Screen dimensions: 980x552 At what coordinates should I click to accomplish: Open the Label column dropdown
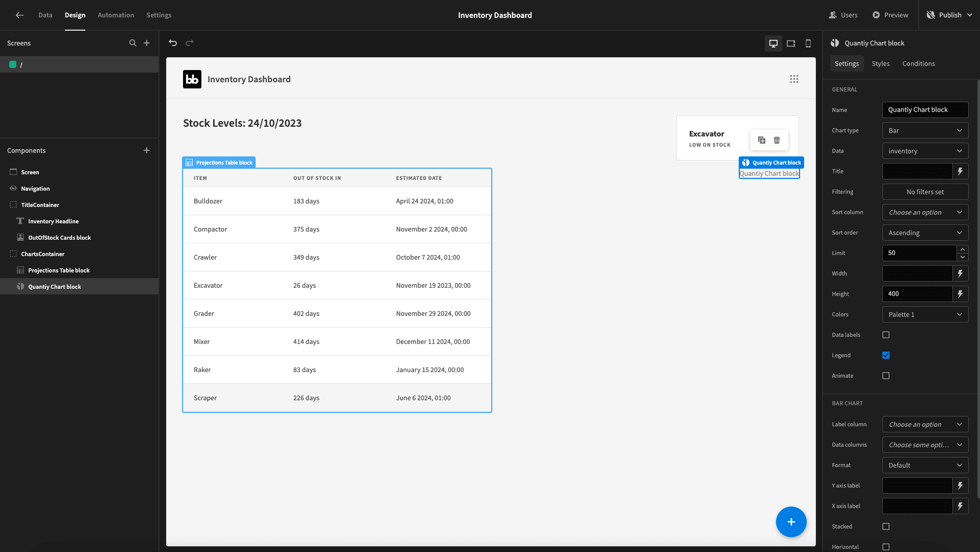point(925,424)
